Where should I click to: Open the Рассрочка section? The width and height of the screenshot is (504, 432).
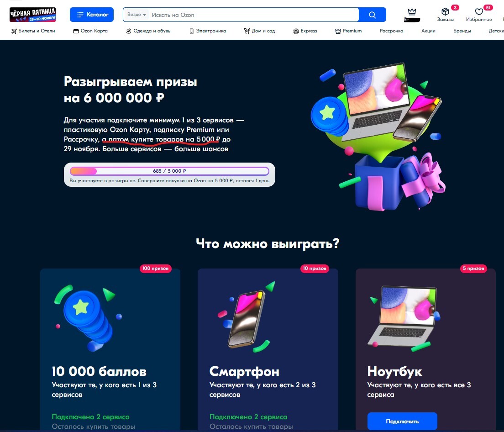pos(391,31)
